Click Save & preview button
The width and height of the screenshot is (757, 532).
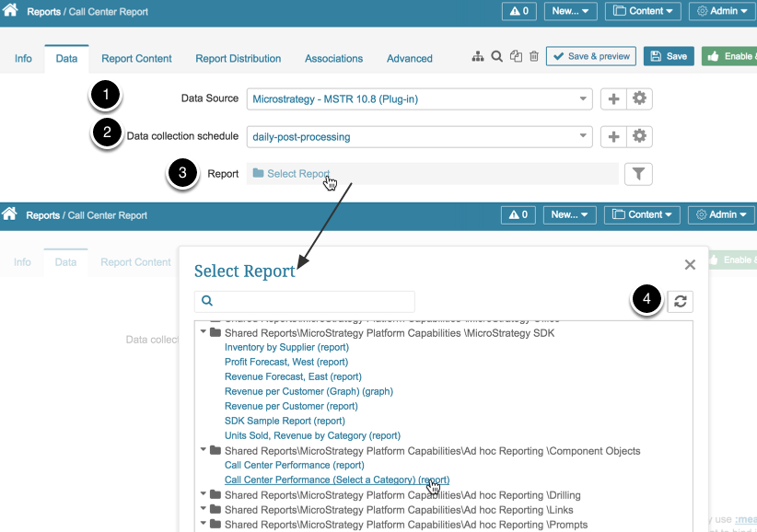click(x=591, y=56)
